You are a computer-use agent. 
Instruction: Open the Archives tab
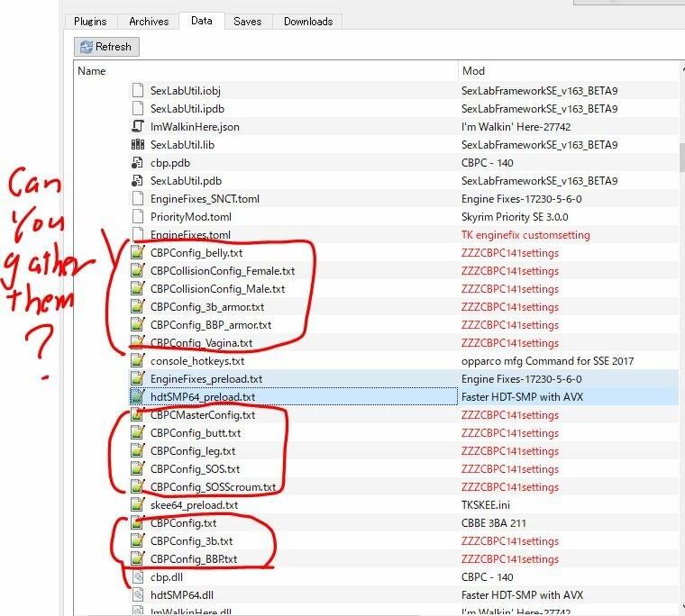(149, 22)
